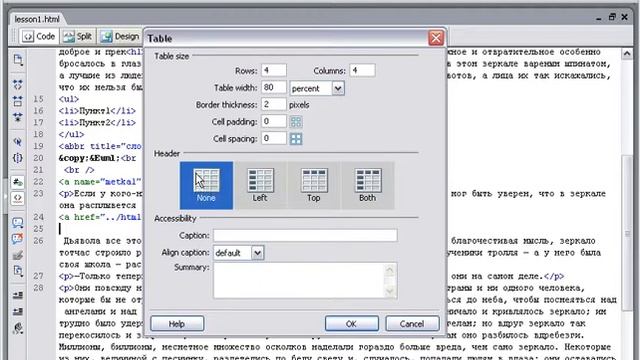Click the Cell spacing input field
The height and width of the screenshot is (360, 640).
pyautogui.click(x=273, y=139)
